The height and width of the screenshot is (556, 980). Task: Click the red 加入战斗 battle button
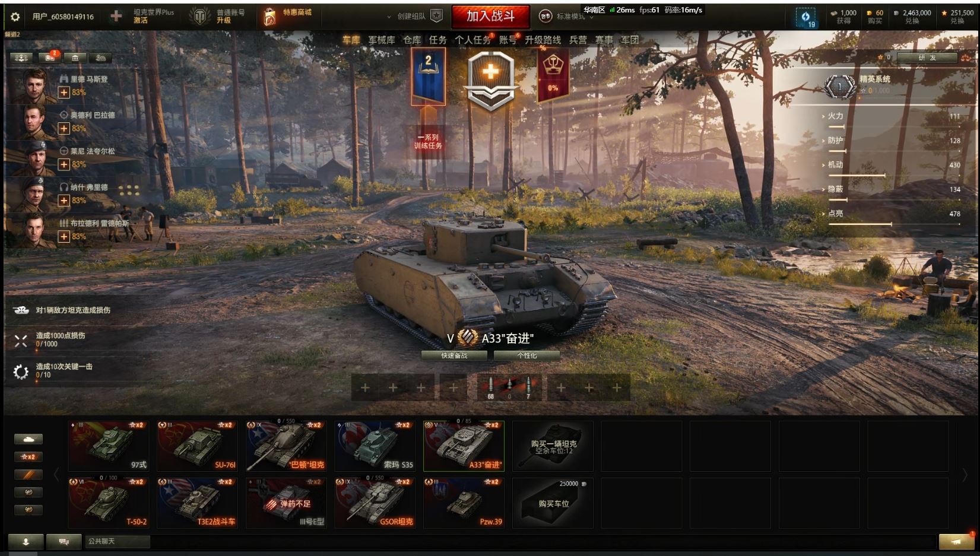(490, 16)
